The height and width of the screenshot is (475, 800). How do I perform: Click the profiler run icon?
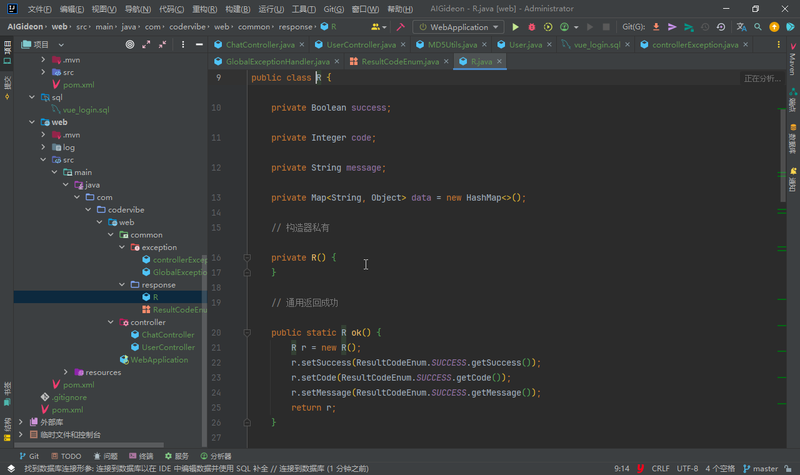click(x=564, y=27)
